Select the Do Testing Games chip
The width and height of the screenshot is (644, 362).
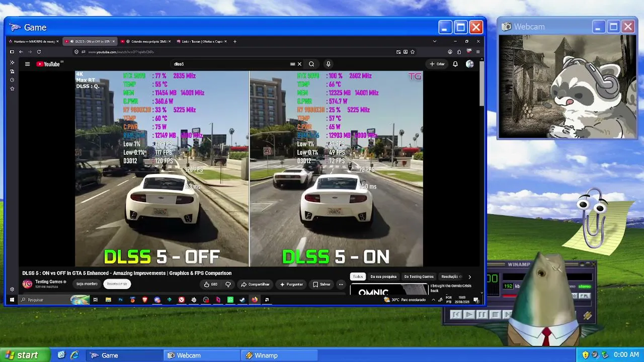(x=419, y=277)
